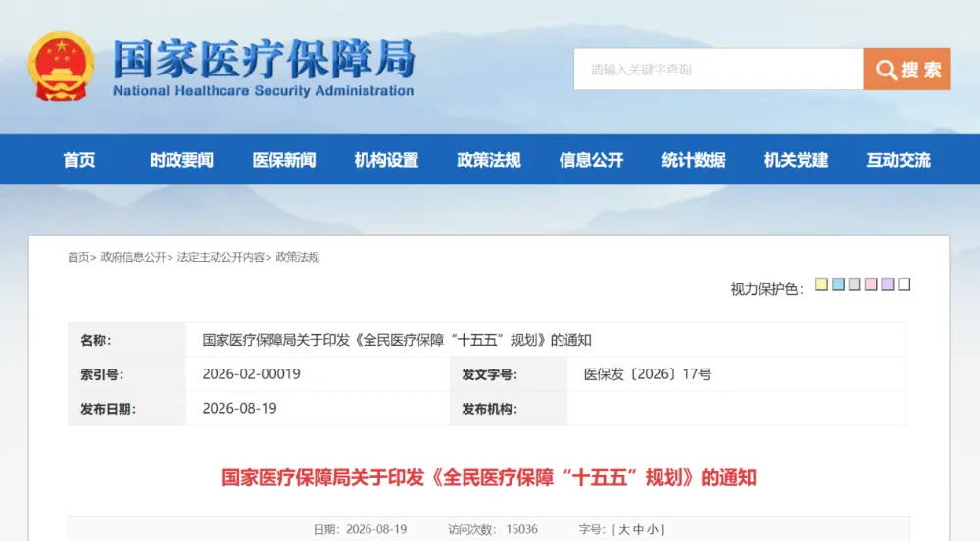Open the 信息公开 navigation item

pyautogui.click(x=591, y=160)
